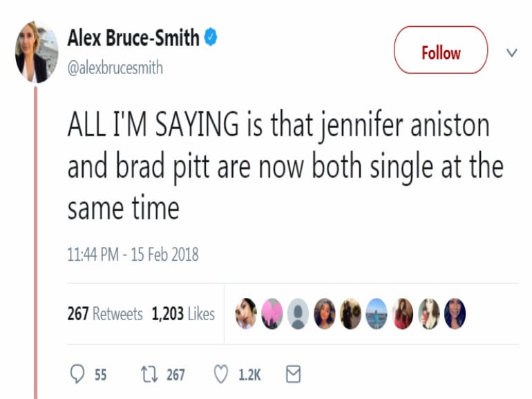Click the 1.2K likes count
Viewport: 532px width, 399px height.
click(x=249, y=375)
